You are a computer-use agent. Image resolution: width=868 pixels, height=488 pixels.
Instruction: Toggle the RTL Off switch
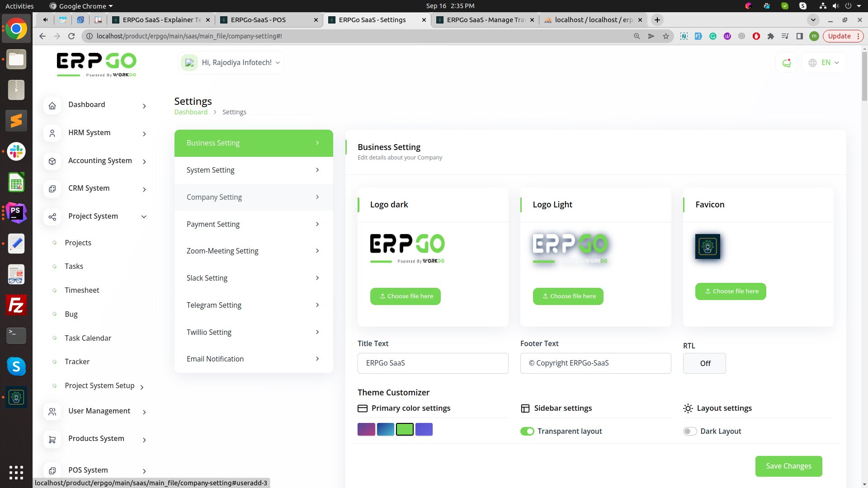(704, 363)
